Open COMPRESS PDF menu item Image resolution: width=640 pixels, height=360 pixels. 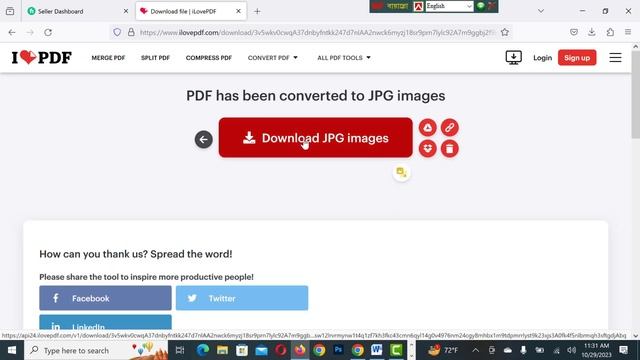[x=209, y=58]
